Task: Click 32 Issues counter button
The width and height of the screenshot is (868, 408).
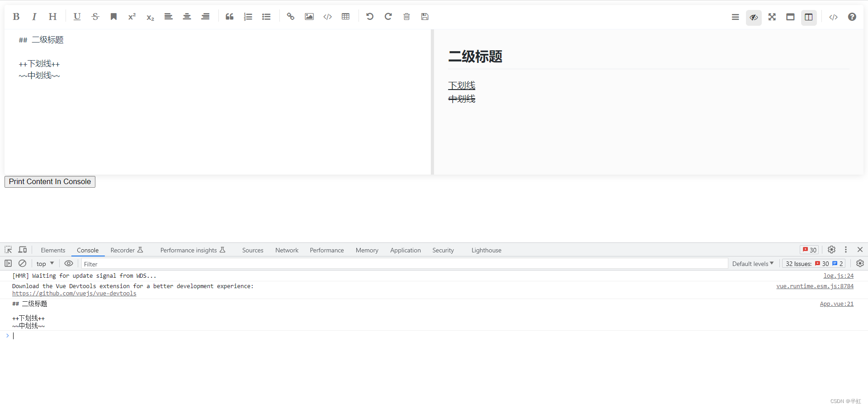Action: (x=814, y=264)
